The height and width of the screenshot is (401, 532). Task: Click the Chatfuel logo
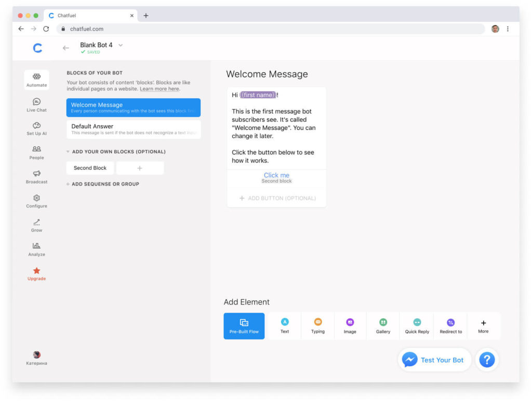pyautogui.click(x=37, y=48)
